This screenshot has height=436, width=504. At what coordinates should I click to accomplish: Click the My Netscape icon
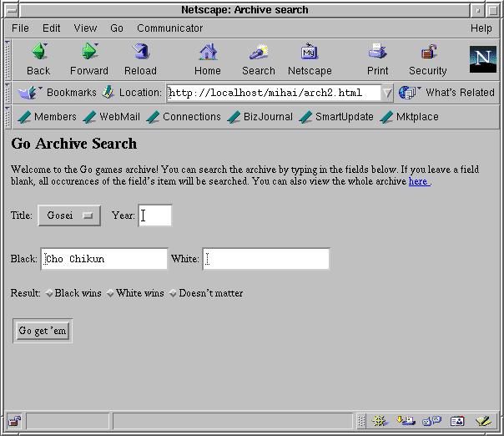point(310,53)
